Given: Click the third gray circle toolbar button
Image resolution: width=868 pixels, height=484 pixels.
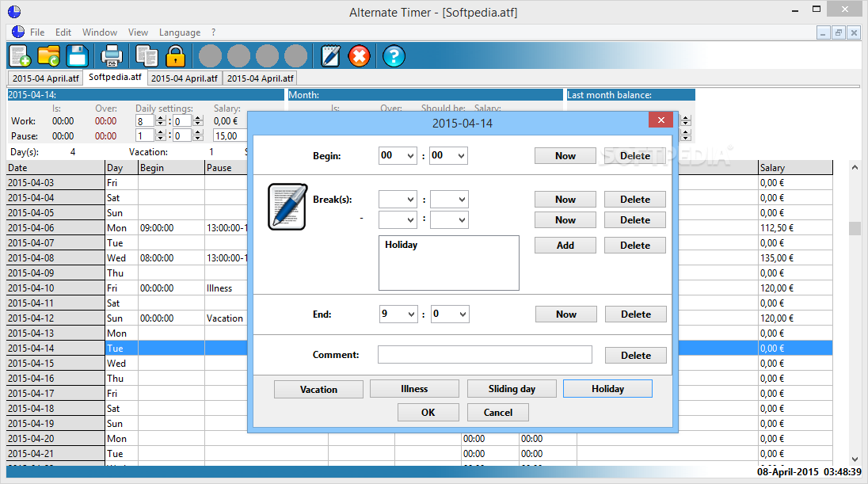Looking at the screenshot, I should (x=268, y=56).
